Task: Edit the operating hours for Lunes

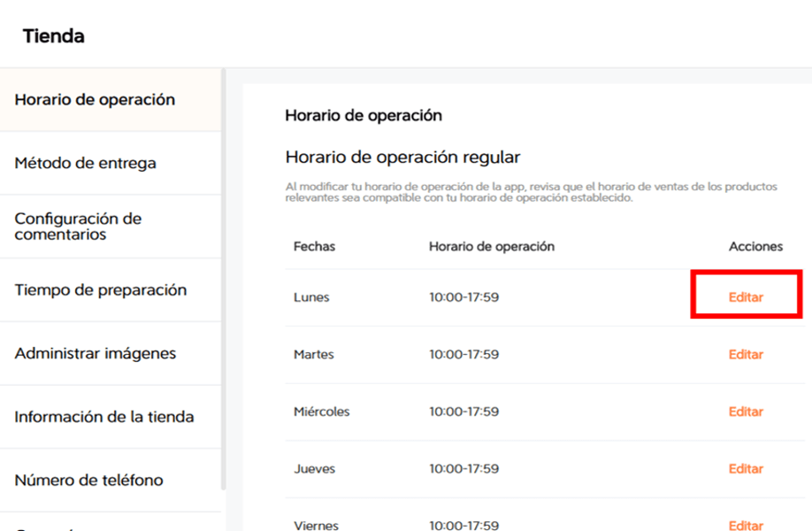Action: (746, 296)
